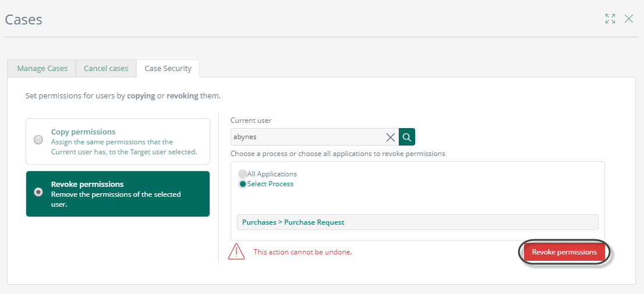Screen dimensions: 644x294
Task: Click the Cases dialog title
Action: (x=23, y=19)
